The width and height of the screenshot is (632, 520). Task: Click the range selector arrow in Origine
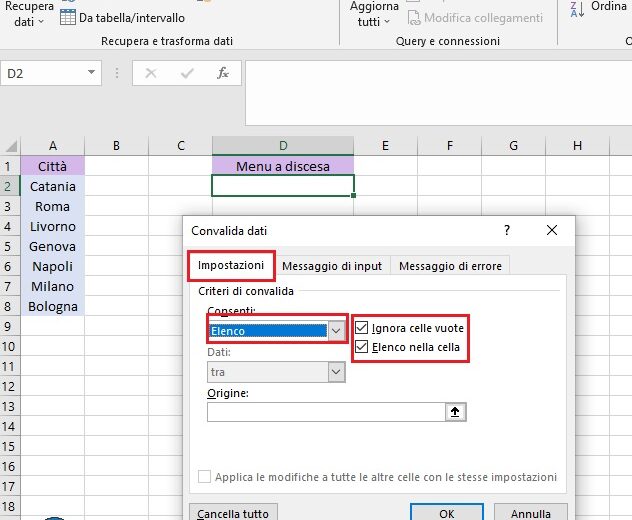[x=456, y=412]
